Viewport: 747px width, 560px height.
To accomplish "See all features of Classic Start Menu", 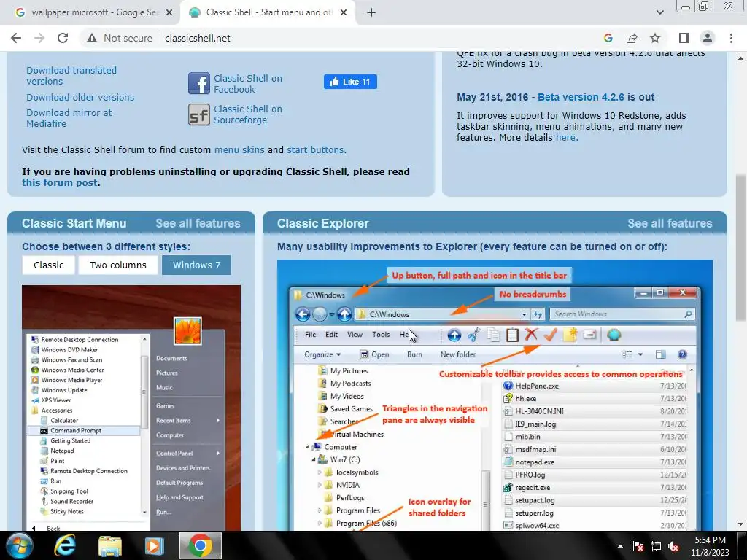I will tap(198, 223).
